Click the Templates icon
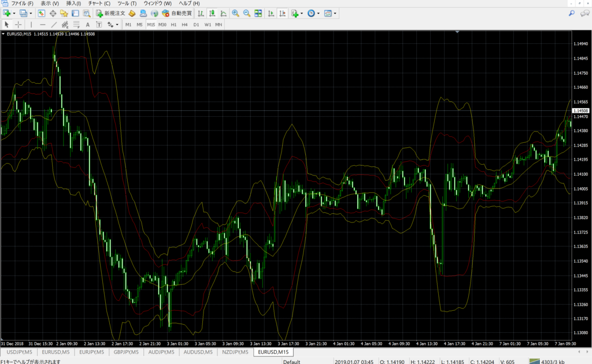This screenshot has height=364, width=592. pyautogui.click(x=328, y=14)
